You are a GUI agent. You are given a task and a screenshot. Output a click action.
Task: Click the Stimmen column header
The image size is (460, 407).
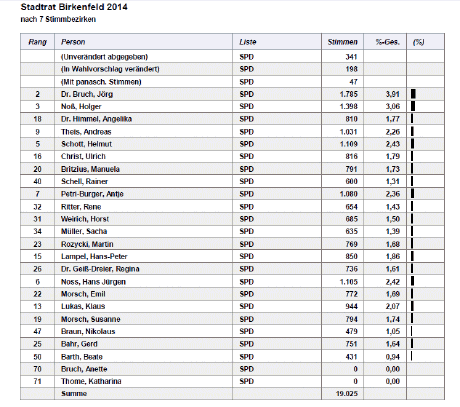pyautogui.click(x=342, y=42)
